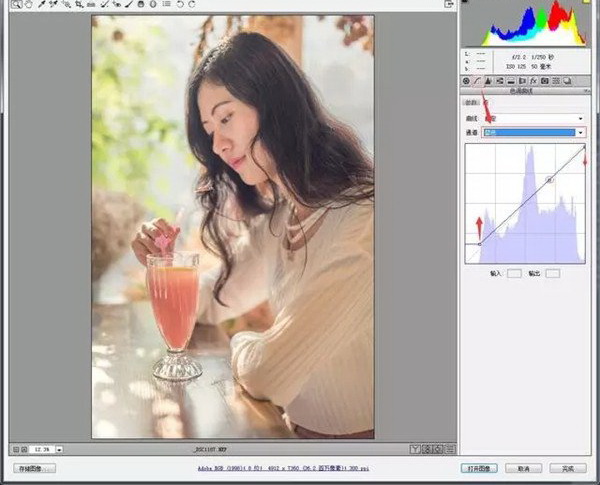This screenshot has width=600, height=485.
Task: Open the zoom level dropdown
Action: click(x=58, y=449)
